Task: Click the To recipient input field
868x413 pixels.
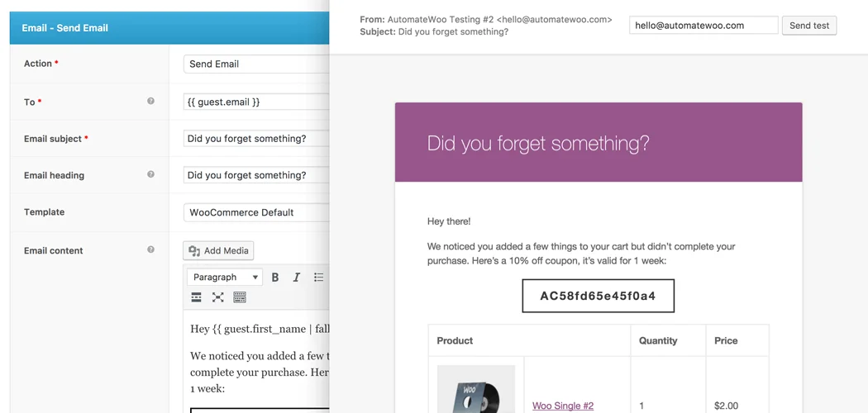Action: coord(256,102)
